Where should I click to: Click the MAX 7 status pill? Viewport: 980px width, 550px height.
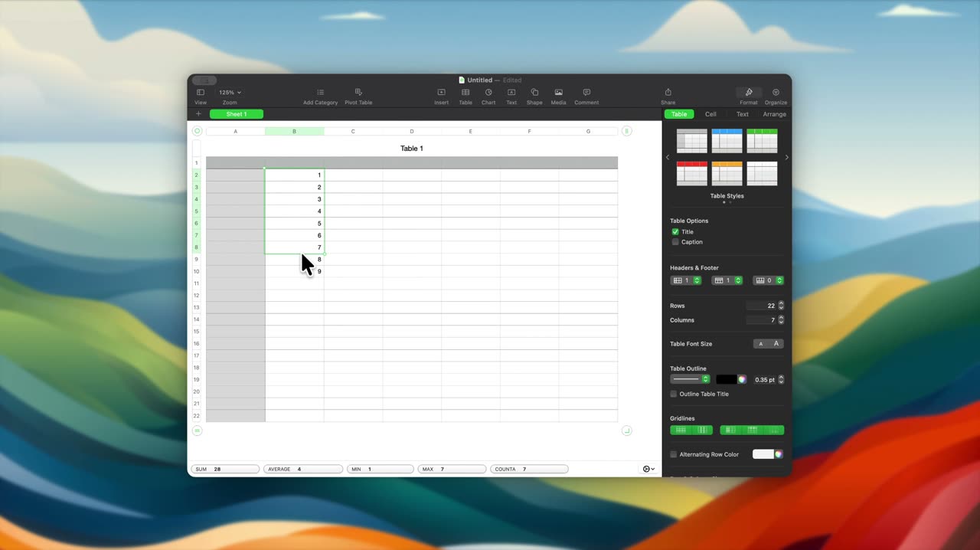tap(452, 469)
